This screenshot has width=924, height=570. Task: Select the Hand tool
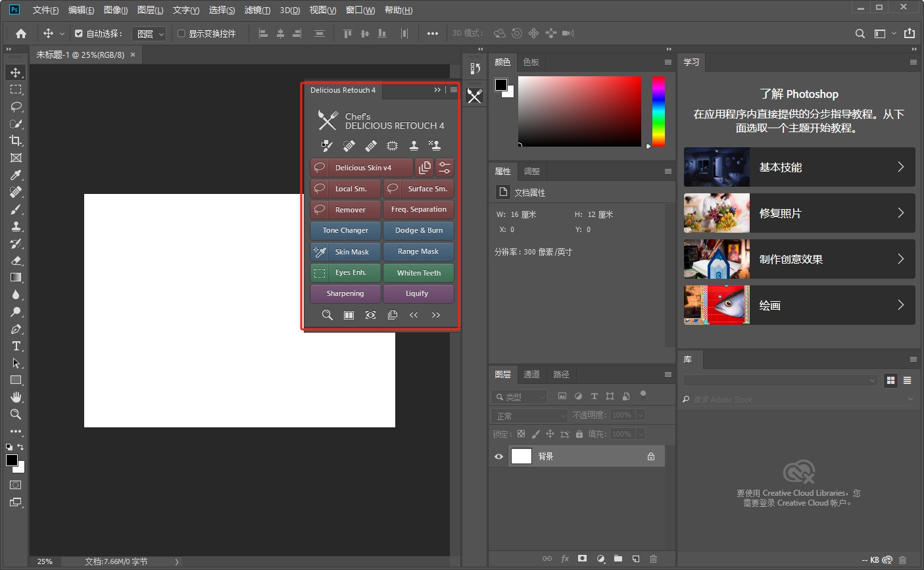[16, 397]
